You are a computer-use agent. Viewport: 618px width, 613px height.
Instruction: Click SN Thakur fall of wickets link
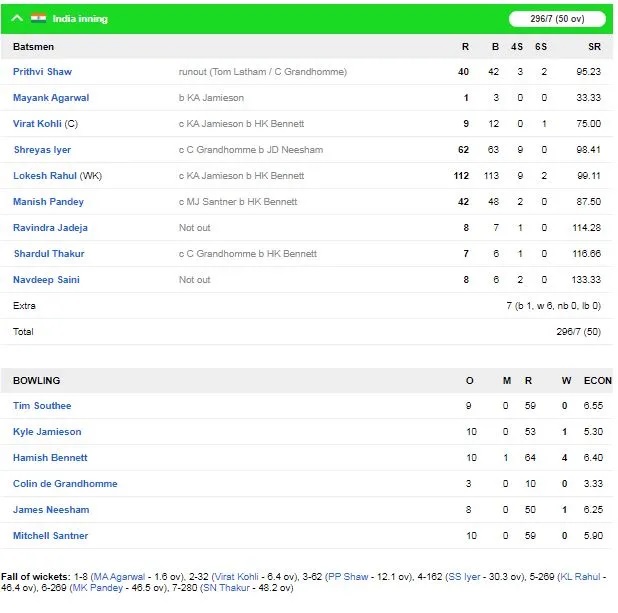[x=226, y=588]
